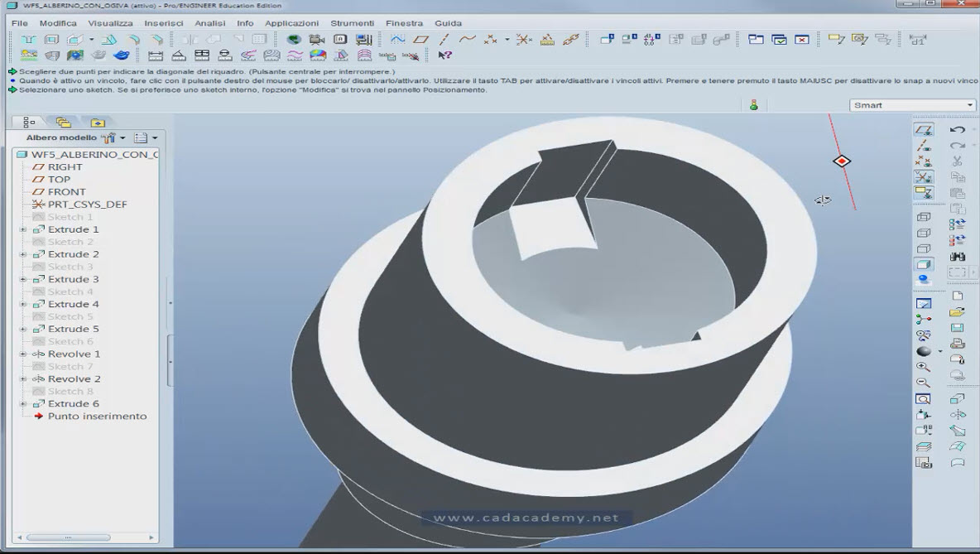Toggle annotation display in right toolbar
The width and height of the screenshot is (980, 554).
tap(923, 193)
